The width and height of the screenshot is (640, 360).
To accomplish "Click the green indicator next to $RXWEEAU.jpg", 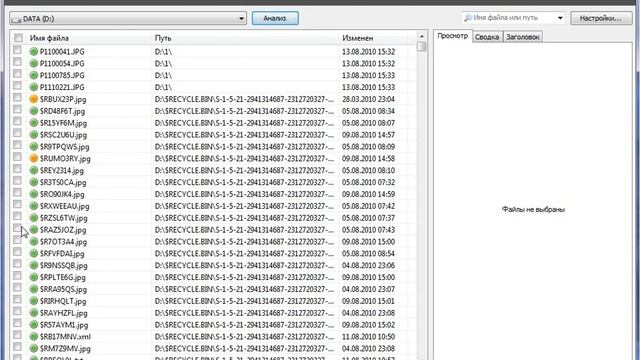I will [34, 206].
